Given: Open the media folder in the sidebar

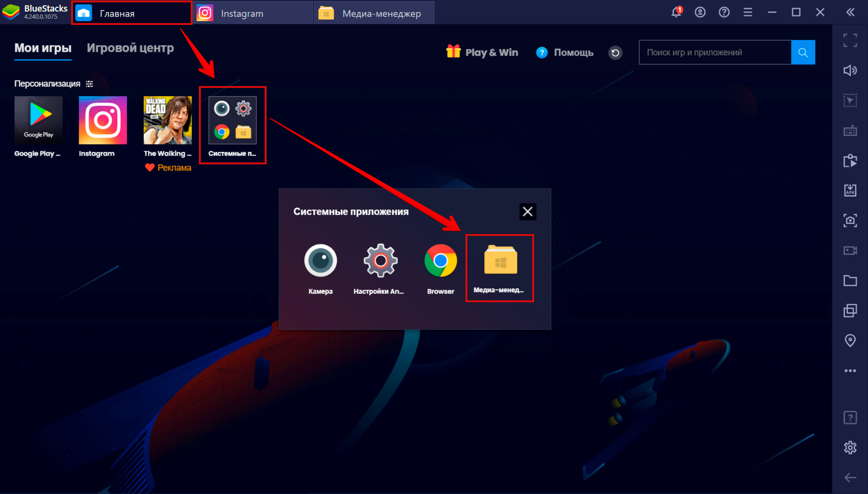Looking at the screenshot, I should pyautogui.click(x=850, y=281).
